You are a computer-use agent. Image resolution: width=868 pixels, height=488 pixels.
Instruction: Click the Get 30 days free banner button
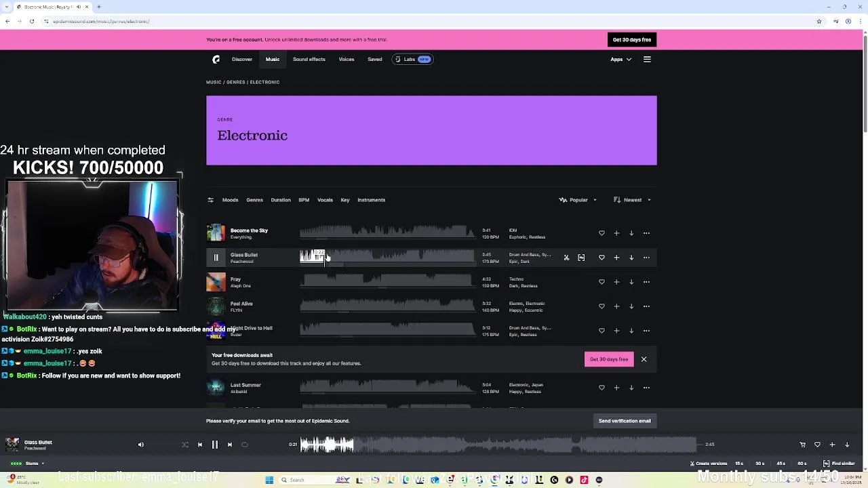(x=632, y=40)
